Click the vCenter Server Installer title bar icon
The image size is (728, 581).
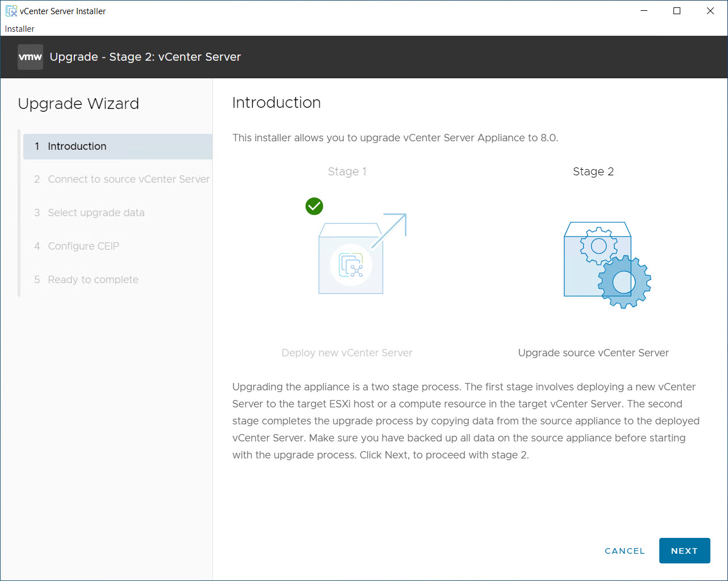coord(11,11)
